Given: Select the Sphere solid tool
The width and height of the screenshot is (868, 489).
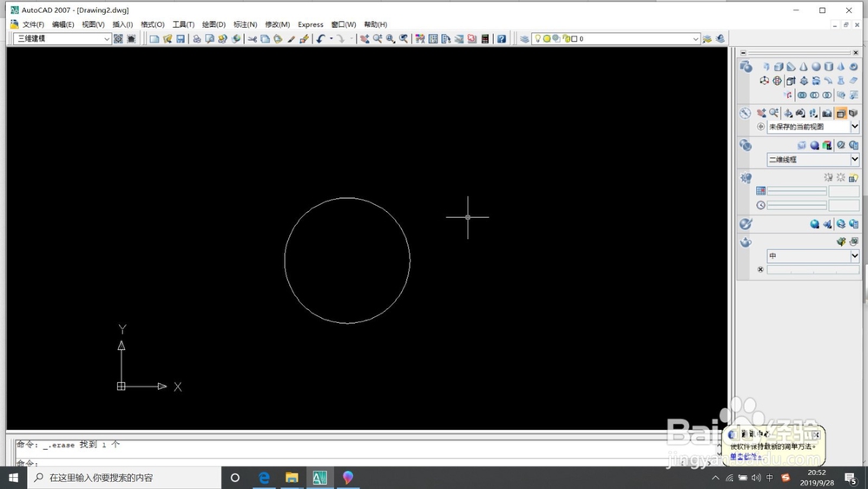Looking at the screenshot, I should pos(816,67).
